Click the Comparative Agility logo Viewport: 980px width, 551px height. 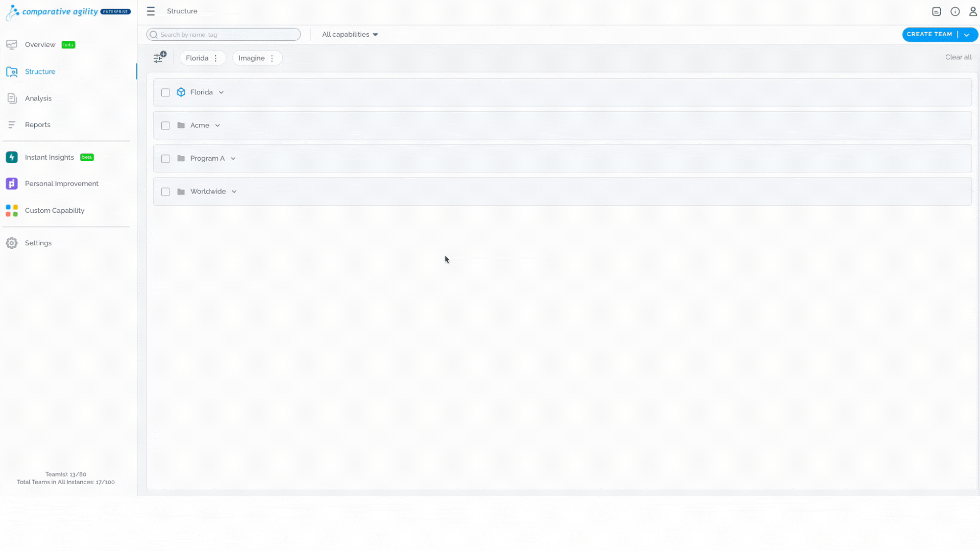(x=68, y=12)
